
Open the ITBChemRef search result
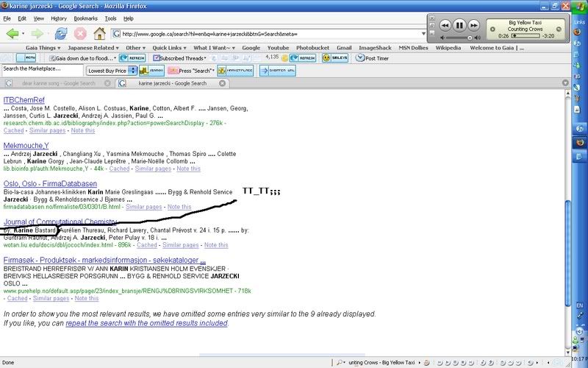click(24, 100)
